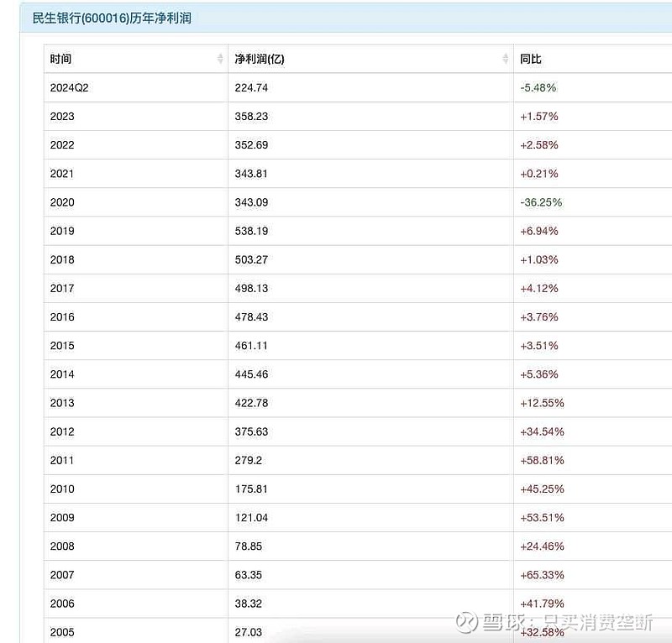Viewport: 672px width, 643px height.
Task: Sort table by 时间 column arrows
Action: [x=220, y=59]
